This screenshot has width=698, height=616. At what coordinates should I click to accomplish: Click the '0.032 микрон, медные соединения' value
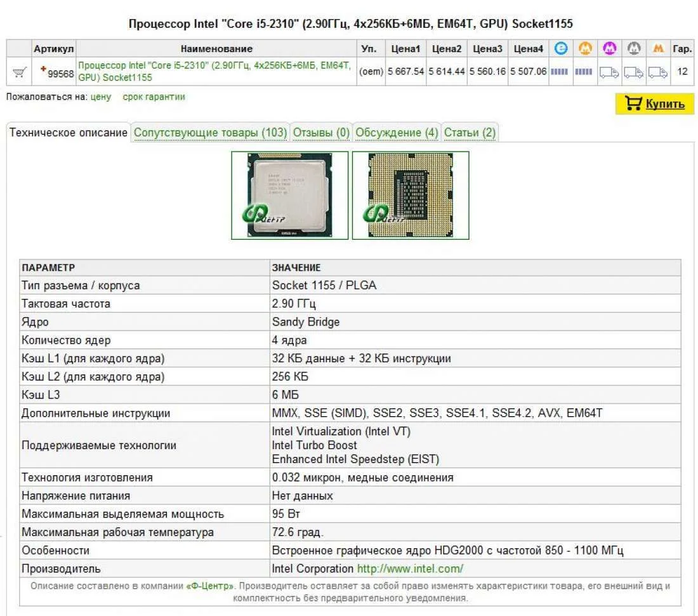363,478
